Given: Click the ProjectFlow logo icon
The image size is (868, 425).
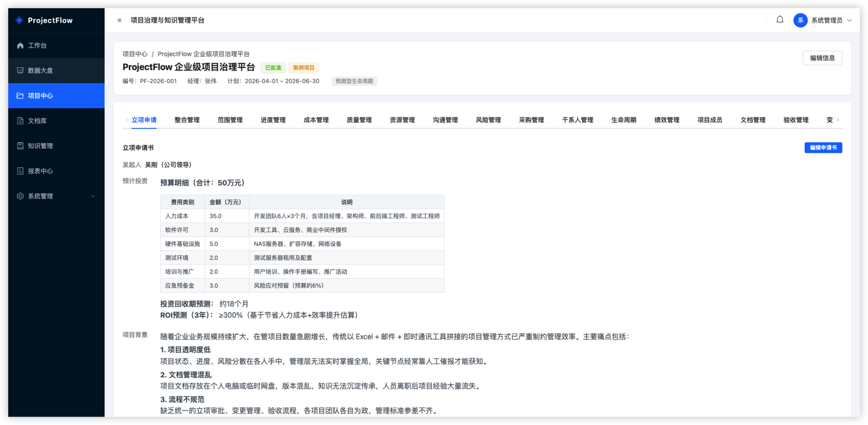Looking at the screenshot, I should click(x=19, y=20).
